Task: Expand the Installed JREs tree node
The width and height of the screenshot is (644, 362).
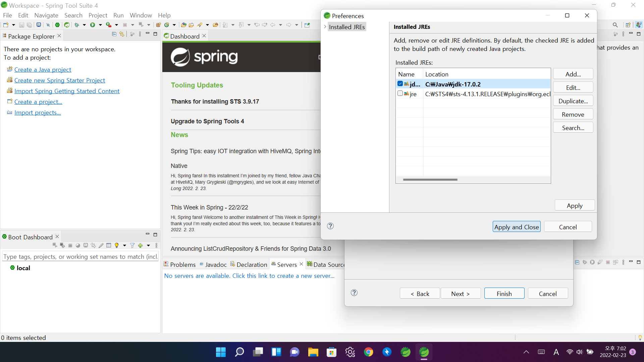Action: 325,27
